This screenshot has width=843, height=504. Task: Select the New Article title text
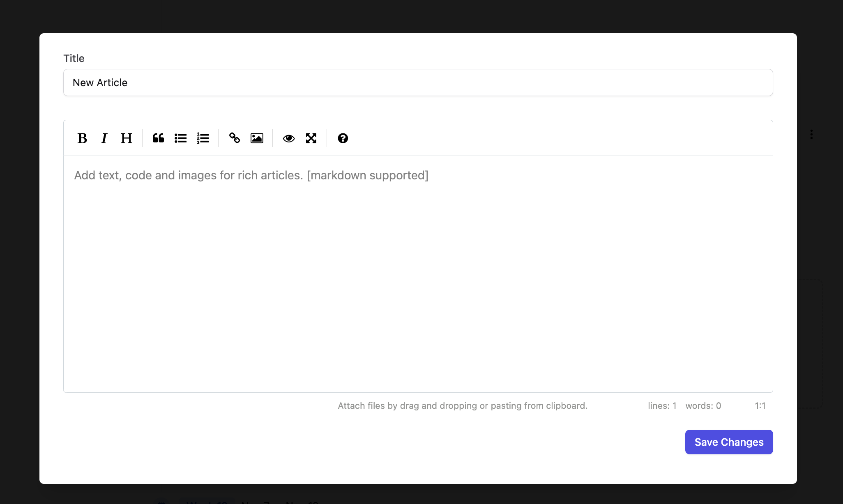click(x=100, y=82)
